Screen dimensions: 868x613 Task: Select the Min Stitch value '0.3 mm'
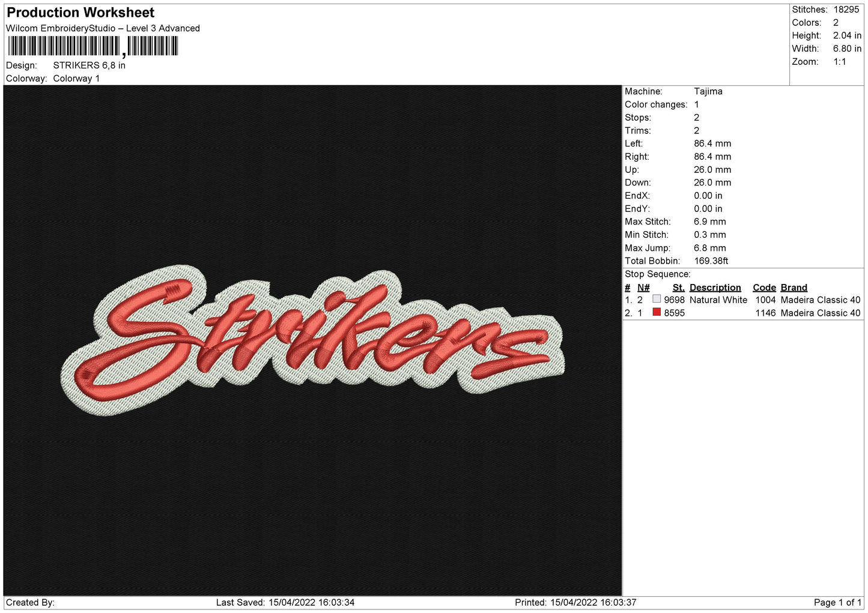pyautogui.click(x=710, y=235)
